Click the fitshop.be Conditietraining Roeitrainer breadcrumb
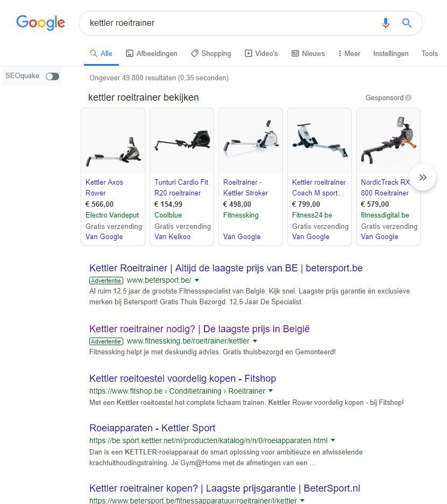 (x=178, y=391)
